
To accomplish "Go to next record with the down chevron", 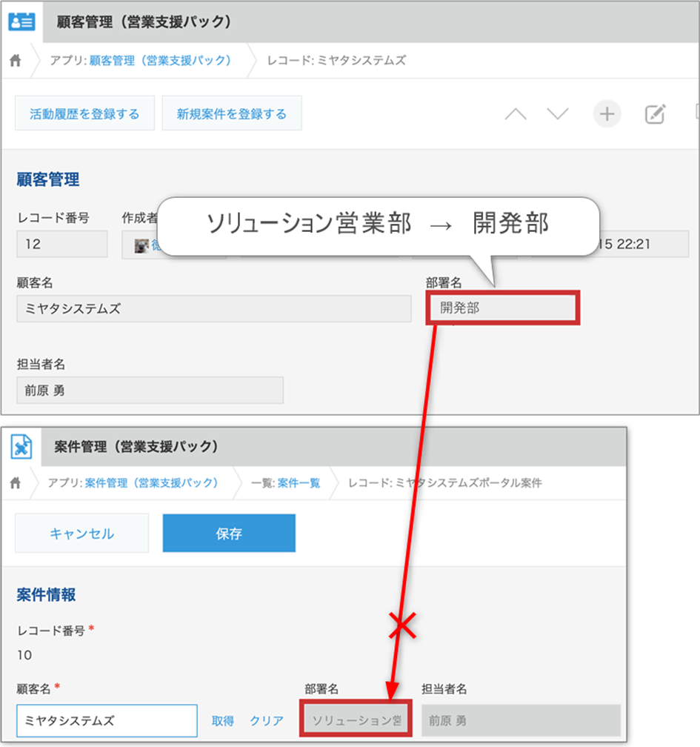I will (557, 114).
